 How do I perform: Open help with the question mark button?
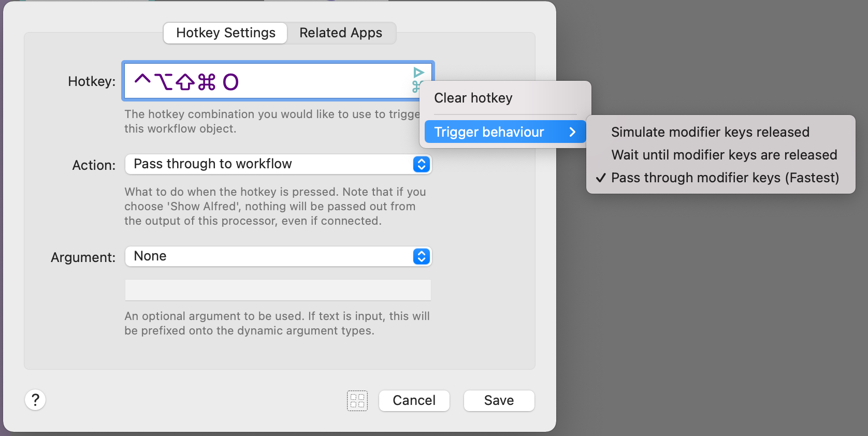(35, 400)
